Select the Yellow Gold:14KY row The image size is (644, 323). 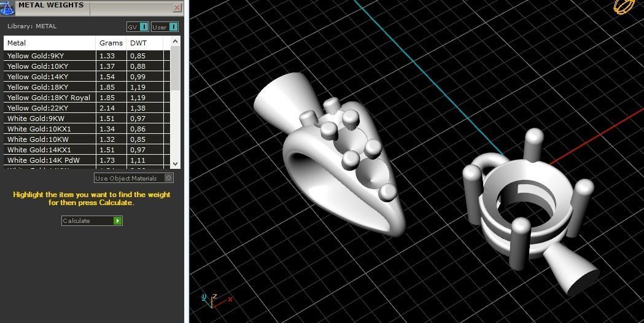87,76
